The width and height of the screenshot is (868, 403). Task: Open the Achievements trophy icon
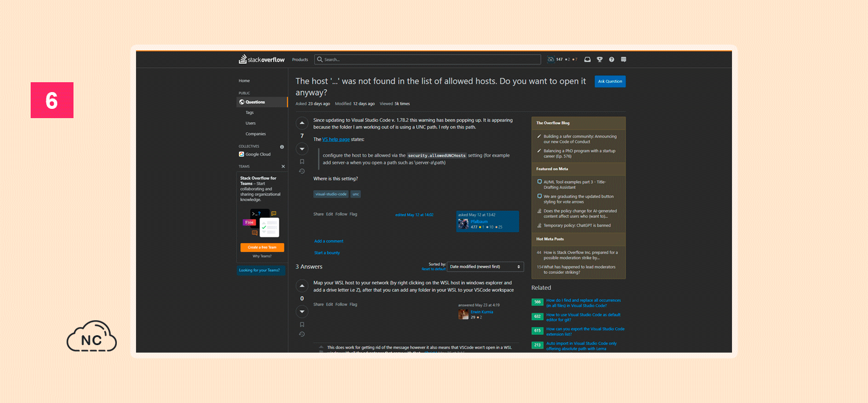coord(600,60)
